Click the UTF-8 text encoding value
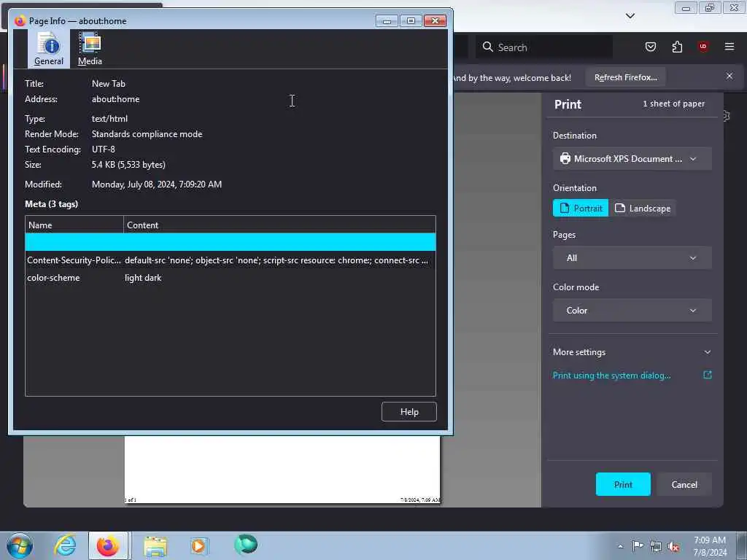Viewport: 747px width, 560px height. pyautogui.click(x=104, y=149)
